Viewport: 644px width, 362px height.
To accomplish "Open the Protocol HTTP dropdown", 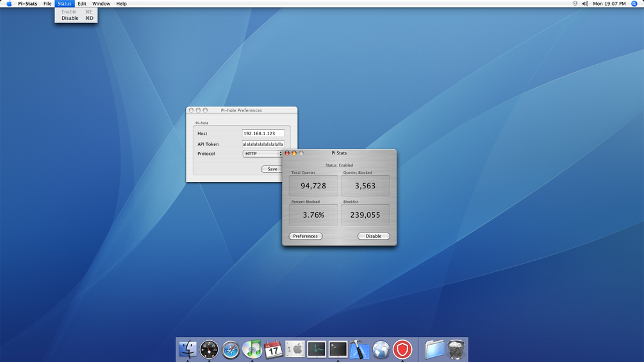I will tap(263, 154).
